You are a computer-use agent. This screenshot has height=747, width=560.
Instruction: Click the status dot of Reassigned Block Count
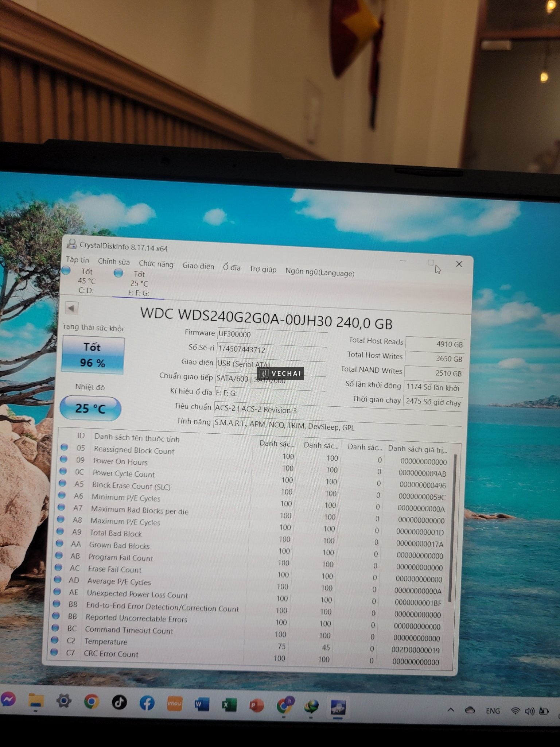[x=65, y=447]
